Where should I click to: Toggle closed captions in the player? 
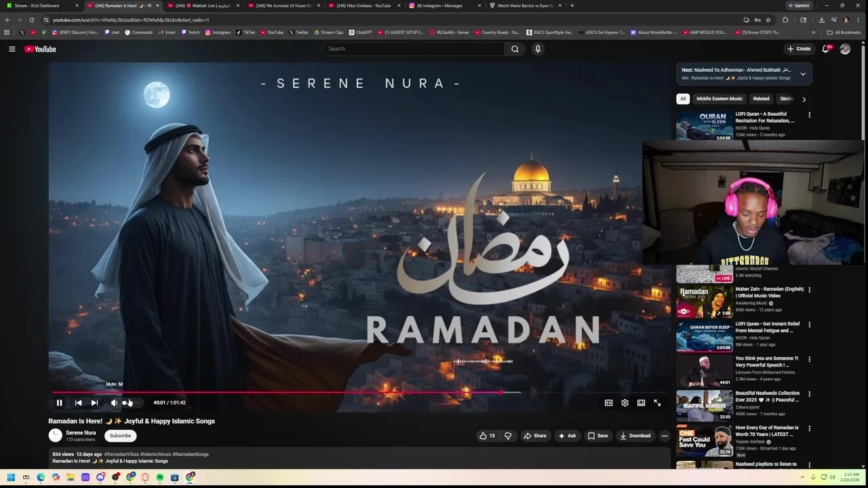608,403
